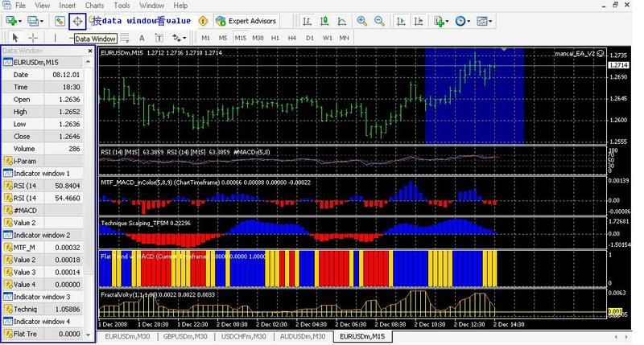Select the Arrows objects tool
The width and height of the screenshot is (644, 345).
pyautogui.click(x=176, y=38)
